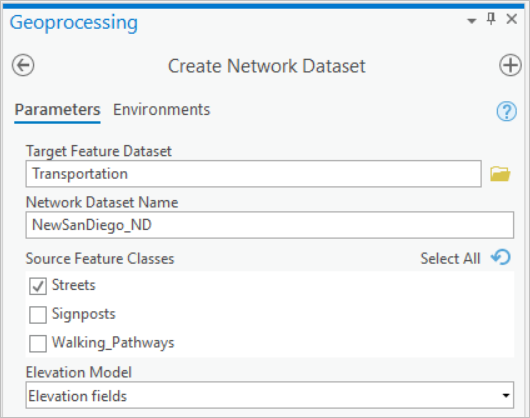The height and width of the screenshot is (418, 530).
Task: Click the Elevation Model label
Action: (79, 372)
